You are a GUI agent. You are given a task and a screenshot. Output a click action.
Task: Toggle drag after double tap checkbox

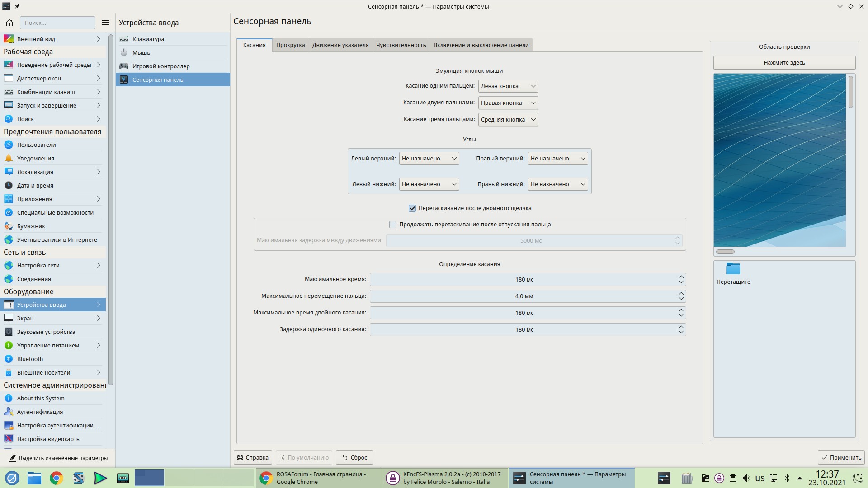coord(412,208)
